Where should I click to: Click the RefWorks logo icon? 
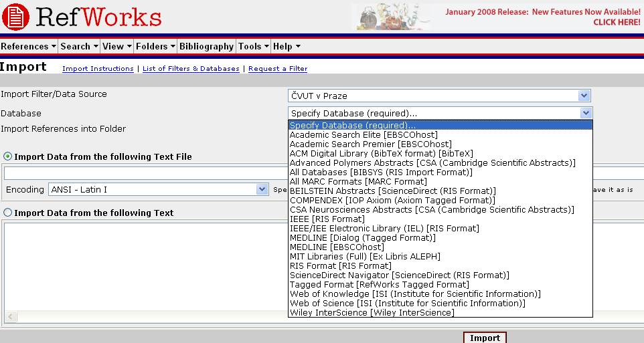tap(15, 17)
